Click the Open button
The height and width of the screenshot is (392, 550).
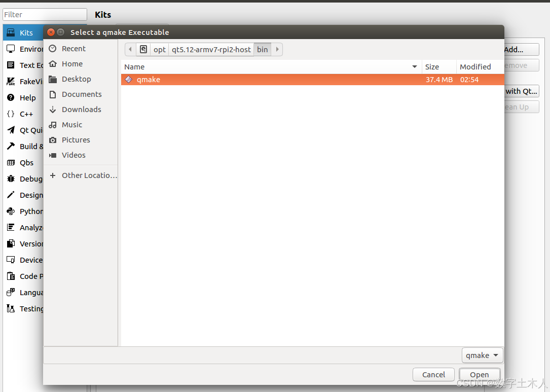click(x=480, y=374)
